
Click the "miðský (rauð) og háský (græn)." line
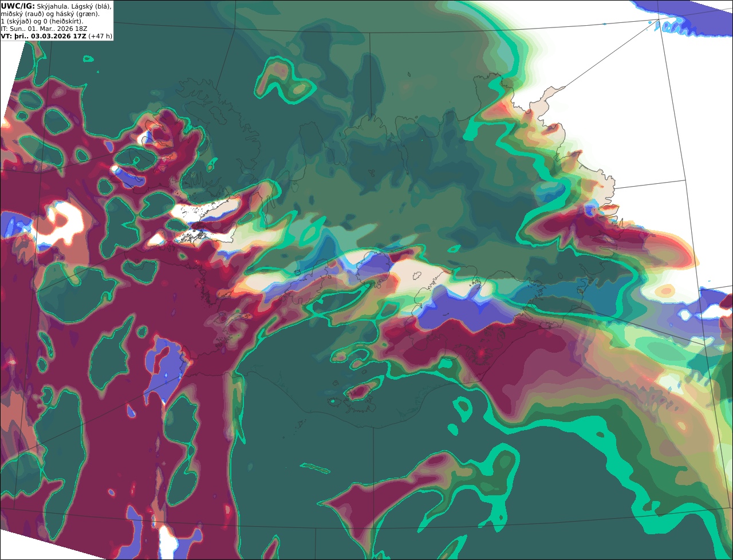50,14
